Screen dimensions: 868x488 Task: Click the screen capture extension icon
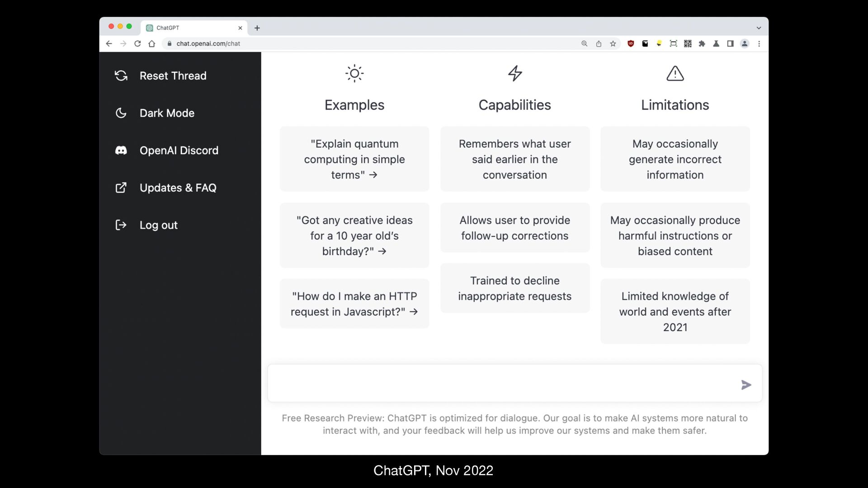point(673,43)
